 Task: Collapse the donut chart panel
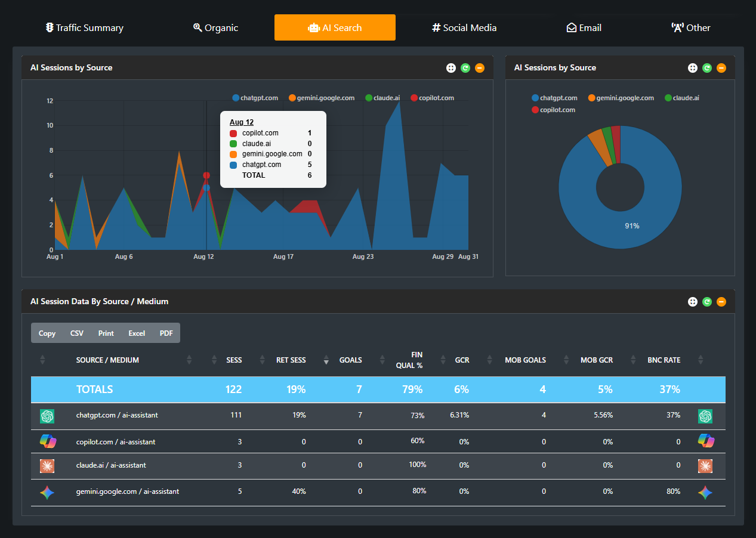point(721,68)
